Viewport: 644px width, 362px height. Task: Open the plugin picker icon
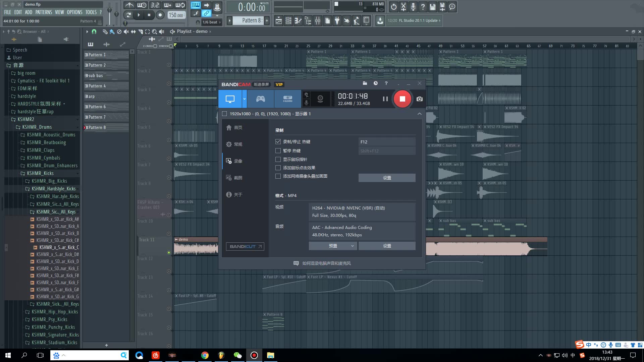[337, 21]
